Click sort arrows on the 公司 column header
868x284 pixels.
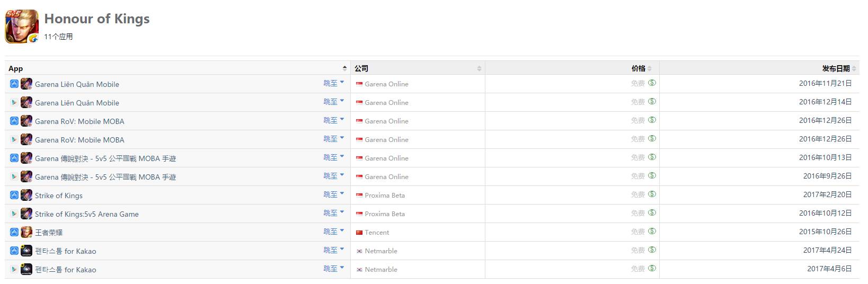(x=479, y=68)
